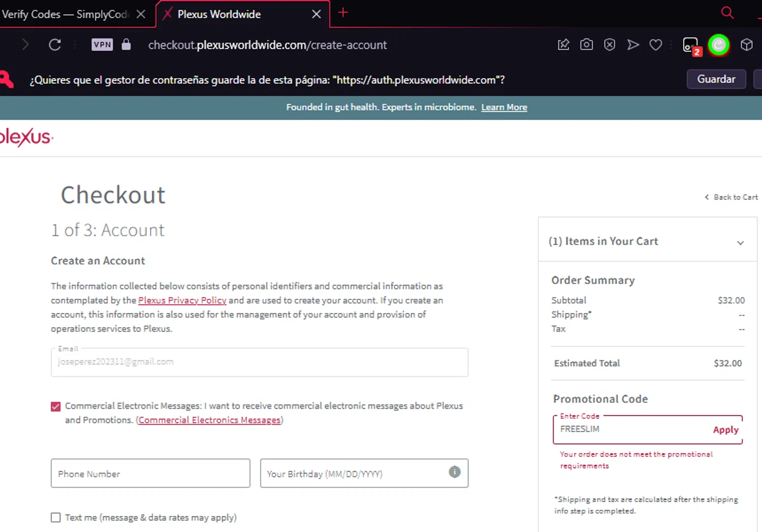The image size is (762, 532).
Task: Click the heart bookmark icon
Action: click(656, 45)
